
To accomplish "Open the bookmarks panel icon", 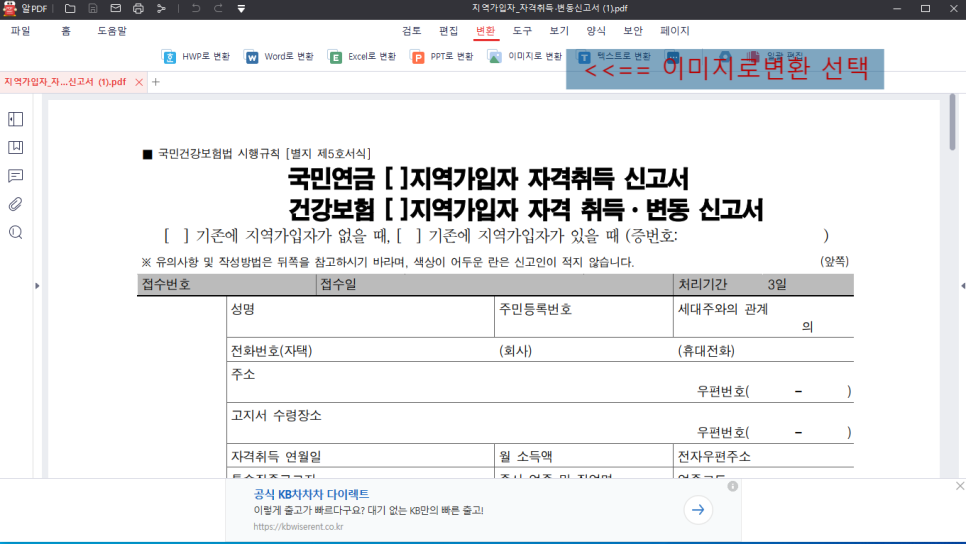I will 15,147.
